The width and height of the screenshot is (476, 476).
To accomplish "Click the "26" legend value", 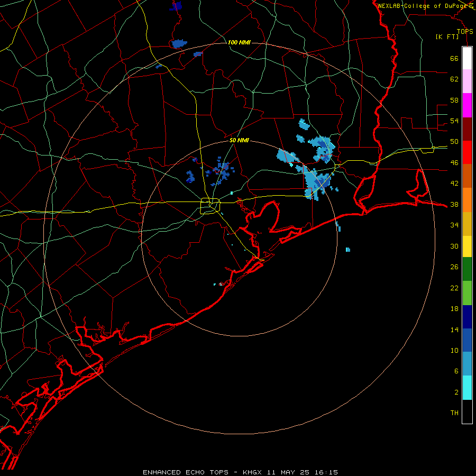I will pyautogui.click(x=454, y=267).
